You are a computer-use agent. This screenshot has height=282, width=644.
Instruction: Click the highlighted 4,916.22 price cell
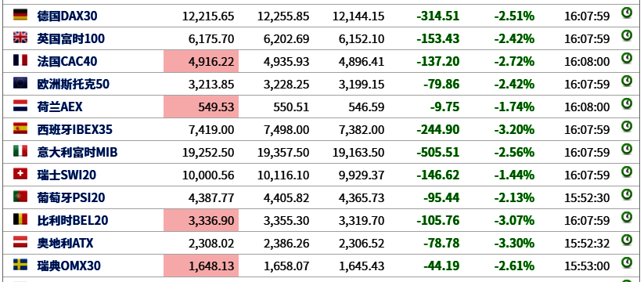tap(201, 61)
